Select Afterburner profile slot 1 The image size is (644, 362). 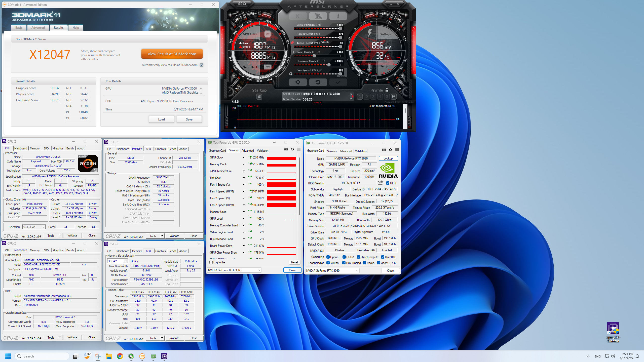[360, 97]
